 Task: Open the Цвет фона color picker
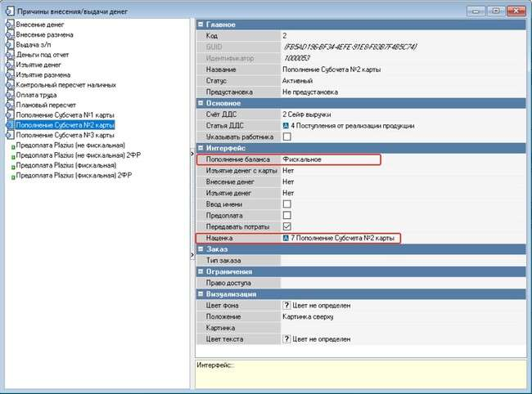pos(286,305)
